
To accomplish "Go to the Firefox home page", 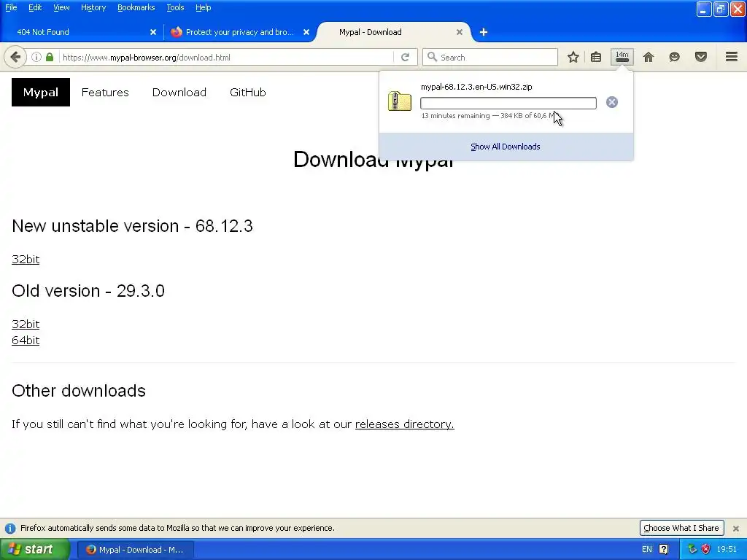I will point(649,57).
